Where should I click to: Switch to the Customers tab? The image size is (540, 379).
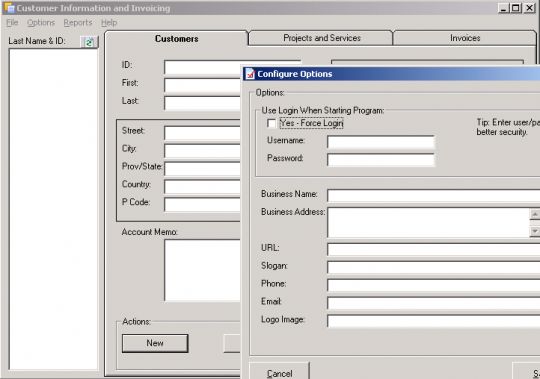point(176,39)
